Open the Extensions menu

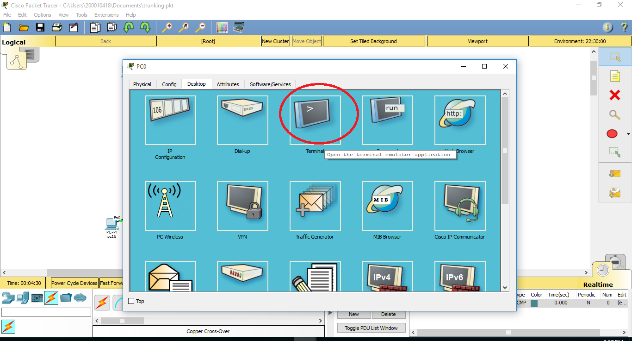(106, 14)
